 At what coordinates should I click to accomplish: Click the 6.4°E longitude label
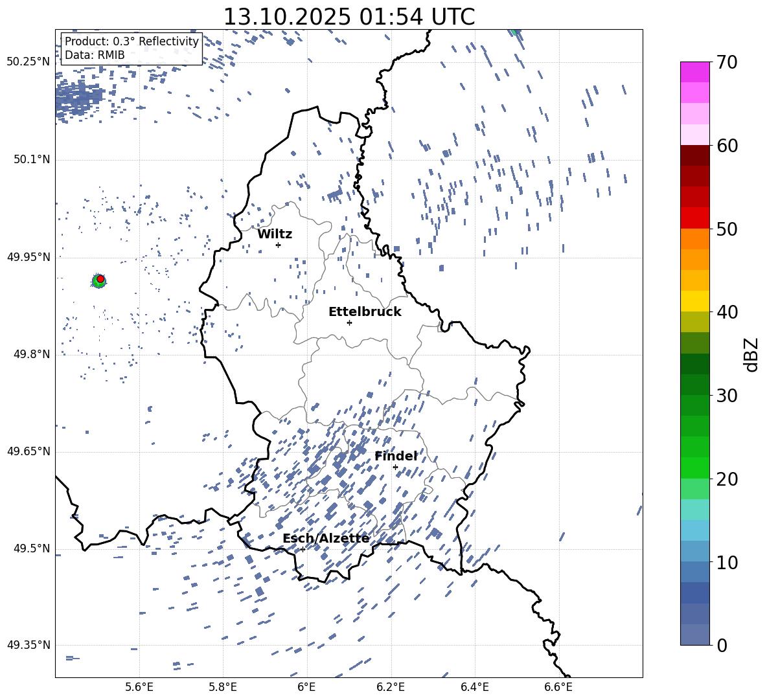474,687
